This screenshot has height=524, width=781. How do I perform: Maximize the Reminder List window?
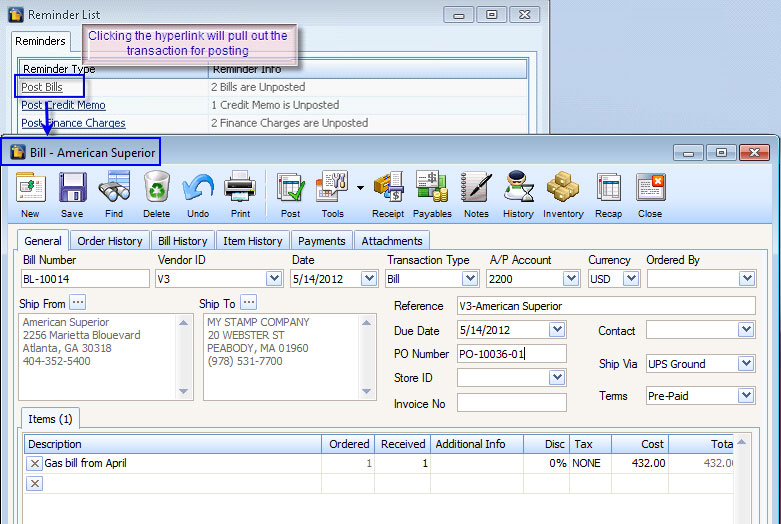pyautogui.click(x=491, y=14)
